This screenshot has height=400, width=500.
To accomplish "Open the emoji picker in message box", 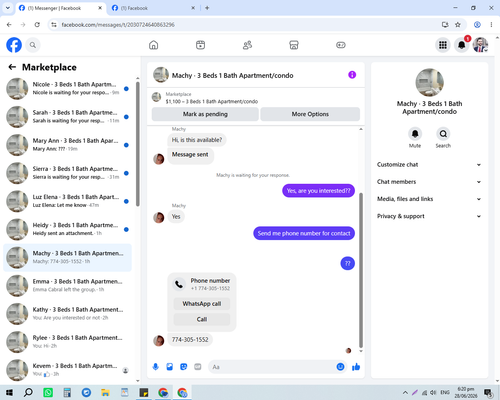I will point(340,367).
